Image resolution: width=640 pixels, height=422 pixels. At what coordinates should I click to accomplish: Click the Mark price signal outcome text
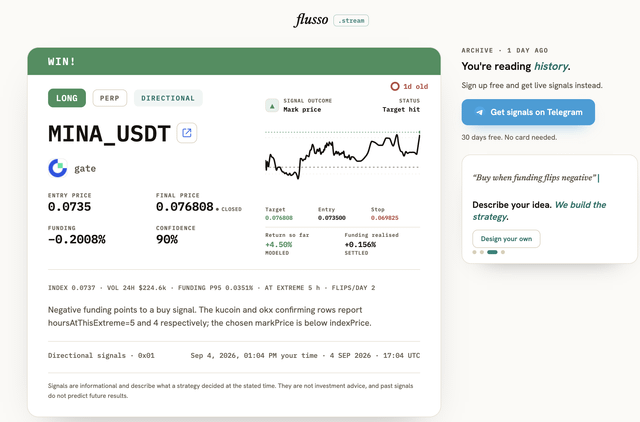point(302,109)
